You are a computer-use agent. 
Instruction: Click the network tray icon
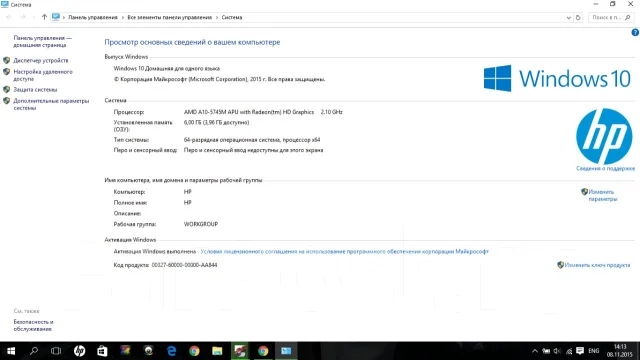[x=569, y=351]
